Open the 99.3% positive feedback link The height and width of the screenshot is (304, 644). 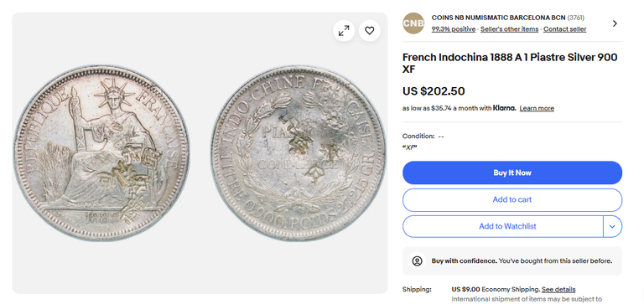(x=454, y=29)
